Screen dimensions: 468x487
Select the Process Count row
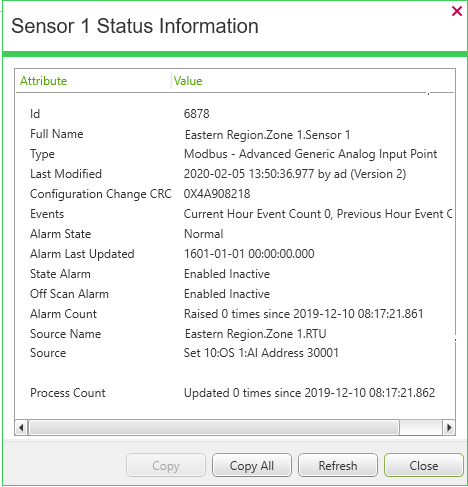[x=235, y=393]
